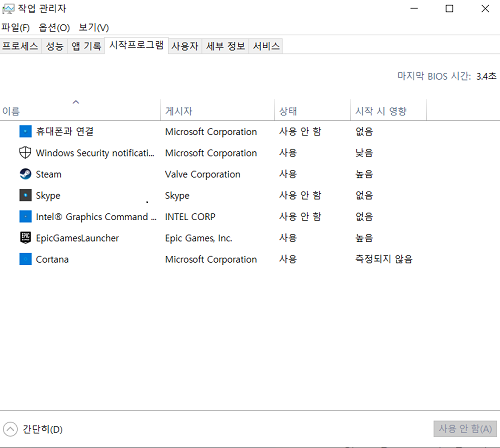Click the 사용 안 함(A) button
Screen dimensions: 500x448
click(x=465, y=429)
